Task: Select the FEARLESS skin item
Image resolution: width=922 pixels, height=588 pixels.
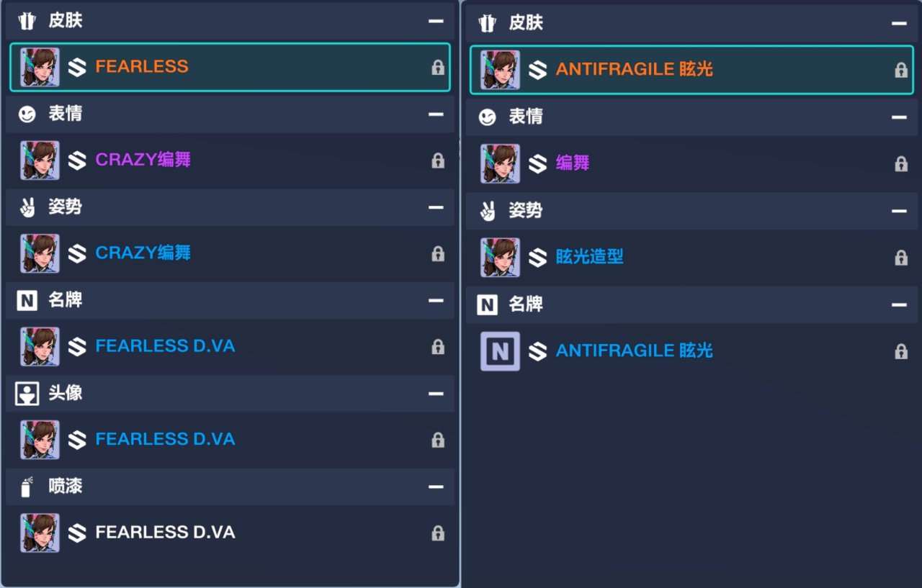Action: coord(142,67)
